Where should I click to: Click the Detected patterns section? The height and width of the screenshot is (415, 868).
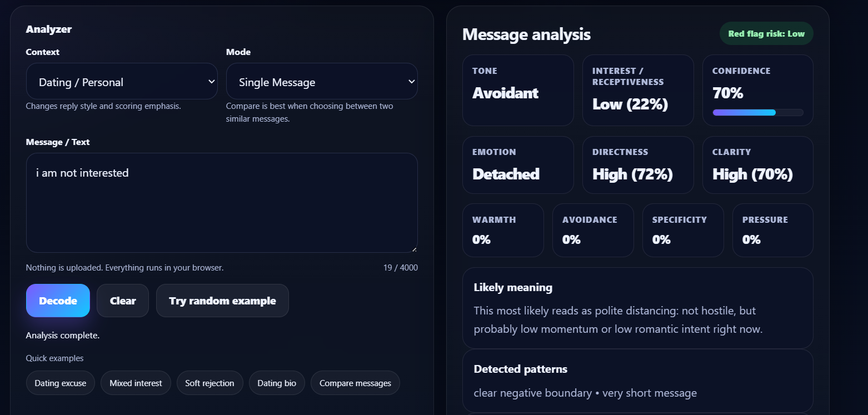637,380
